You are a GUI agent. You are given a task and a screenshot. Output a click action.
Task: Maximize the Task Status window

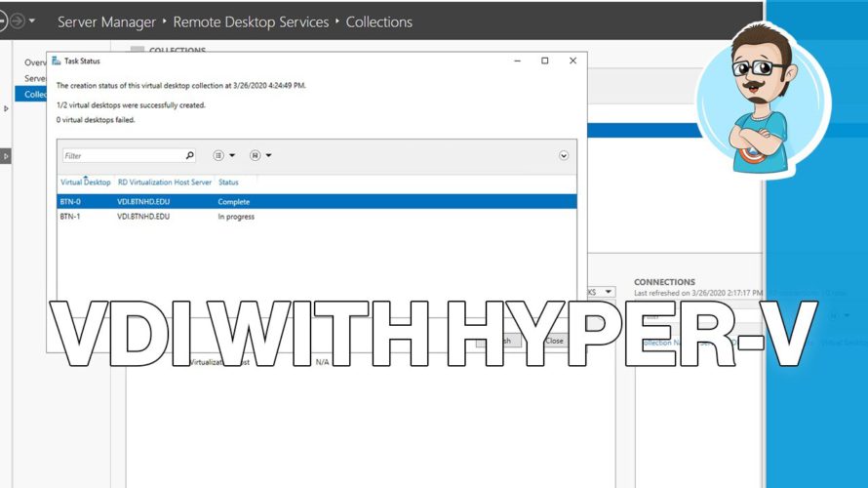(x=545, y=61)
